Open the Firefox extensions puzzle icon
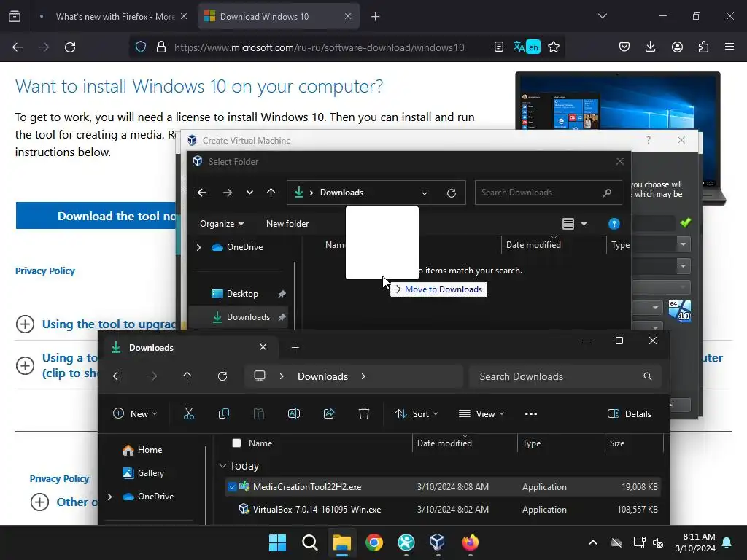The width and height of the screenshot is (747, 560). tap(703, 47)
